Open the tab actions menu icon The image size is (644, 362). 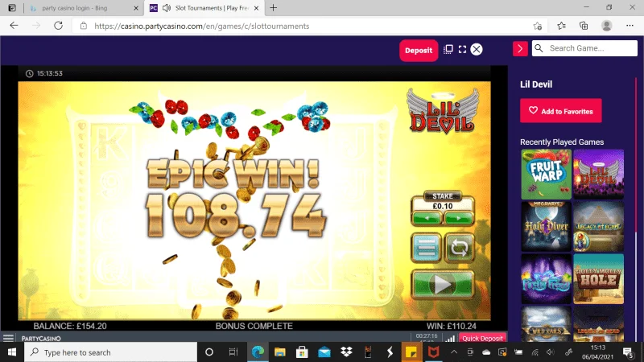(x=12, y=8)
